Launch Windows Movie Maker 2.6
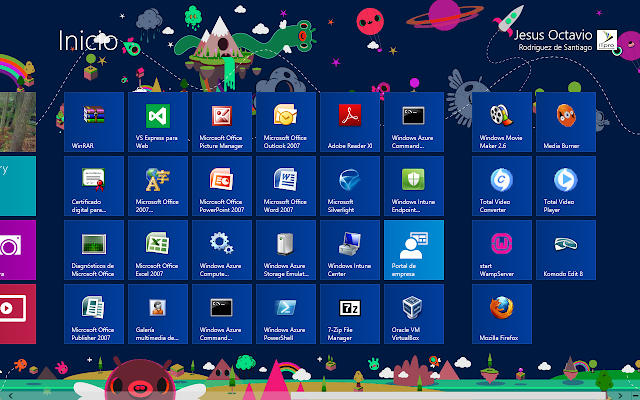Viewport: 640px width, 400px height. click(502, 122)
